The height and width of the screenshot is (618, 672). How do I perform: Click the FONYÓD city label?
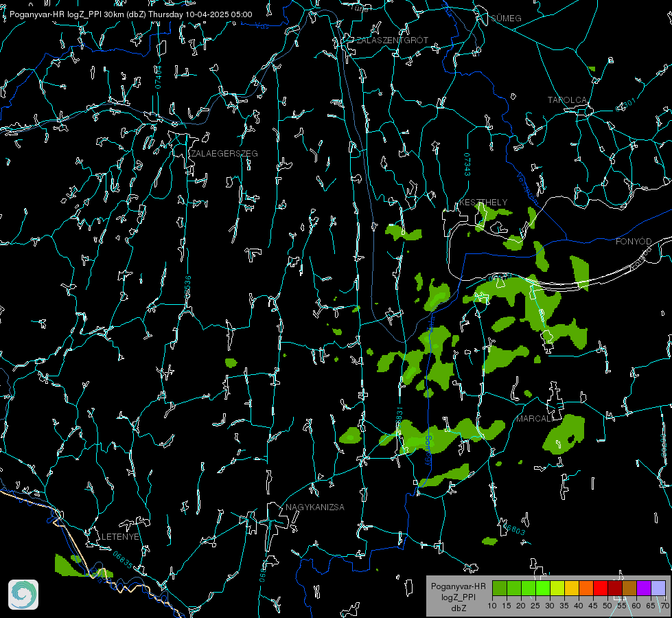[x=634, y=242]
